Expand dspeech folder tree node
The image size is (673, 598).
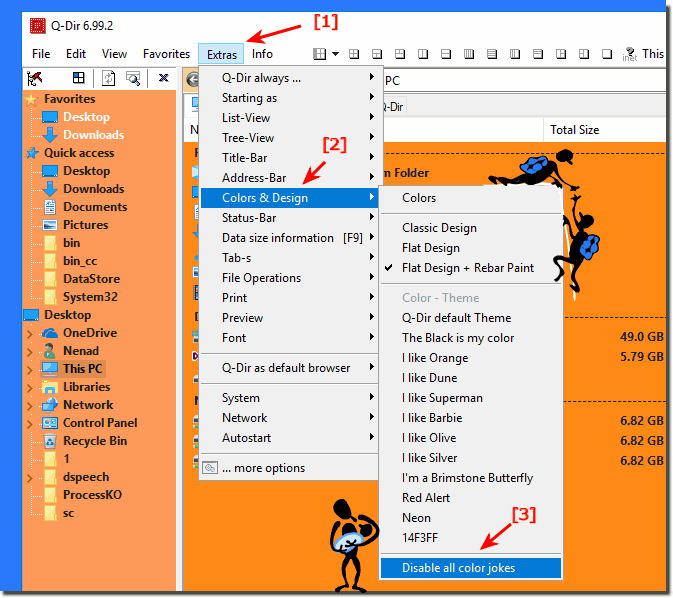[x=30, y=478]
